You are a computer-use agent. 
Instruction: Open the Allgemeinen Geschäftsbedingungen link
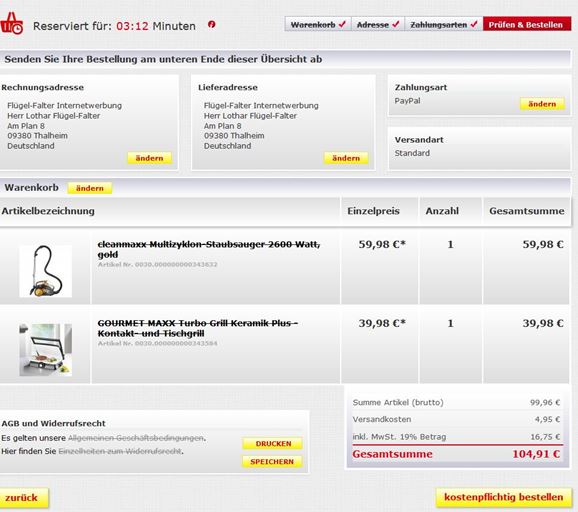[136, 438]
